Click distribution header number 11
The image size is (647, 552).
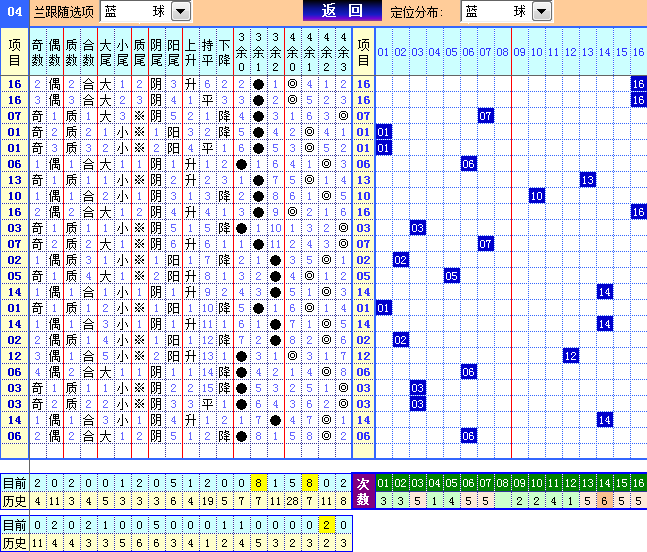(553, 52)
